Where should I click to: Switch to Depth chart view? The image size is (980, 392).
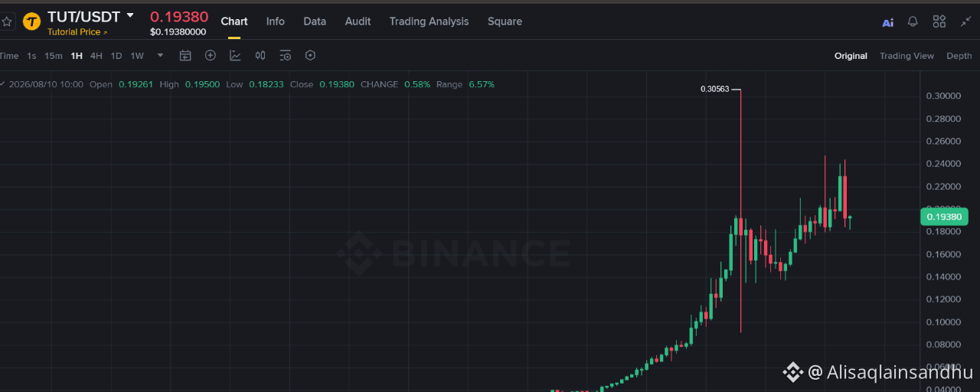pyautogui.click(x=959, y=56)
